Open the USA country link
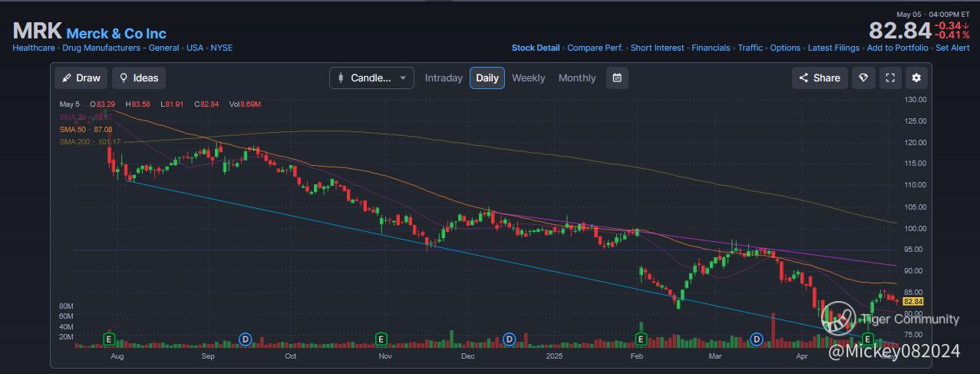The width and height of the screenshot is (980, 374). pos(195,48)
